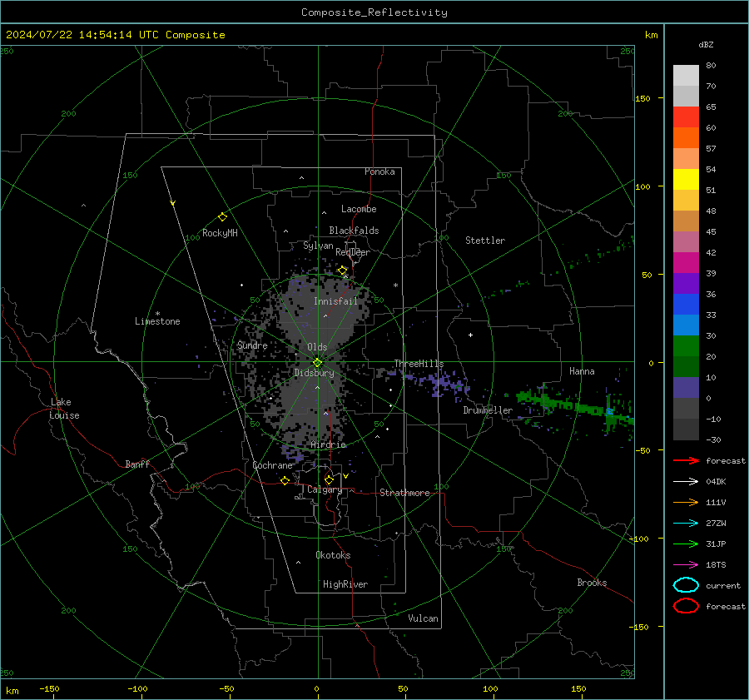This screenshot has width=749, height=700.
Task: Click the Innisfail label on map
Action: [x=335, y=301]
